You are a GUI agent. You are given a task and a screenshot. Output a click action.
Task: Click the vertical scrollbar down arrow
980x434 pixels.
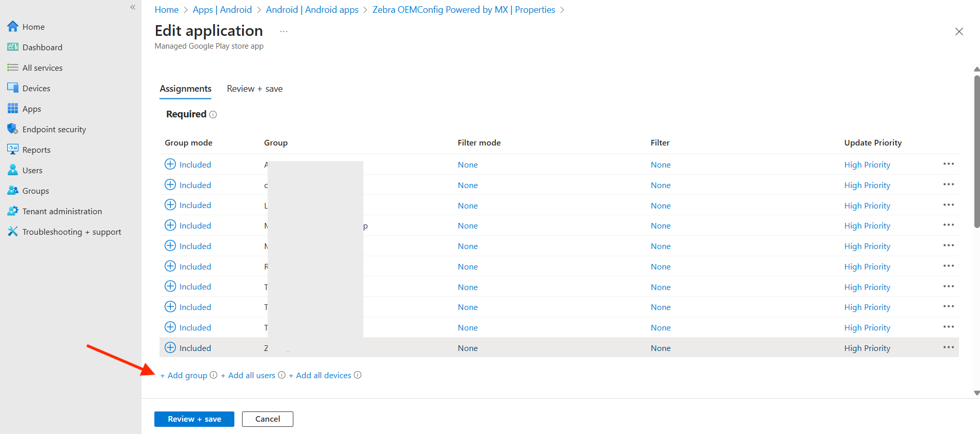click(976, 393)
